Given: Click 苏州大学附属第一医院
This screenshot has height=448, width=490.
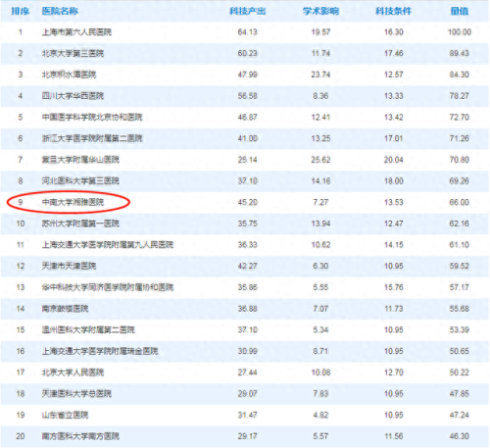Looking at the screenshot, I should pos(80,224).
